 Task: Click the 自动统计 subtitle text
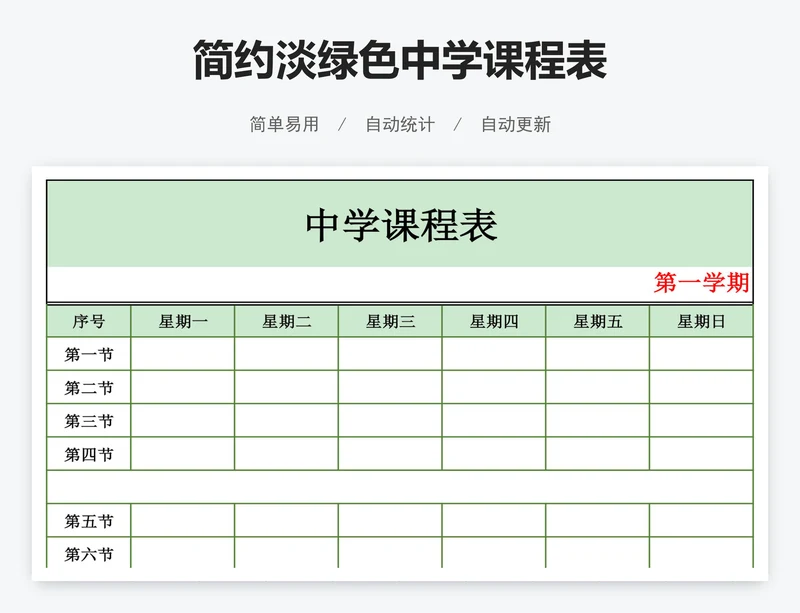(400, 124)
